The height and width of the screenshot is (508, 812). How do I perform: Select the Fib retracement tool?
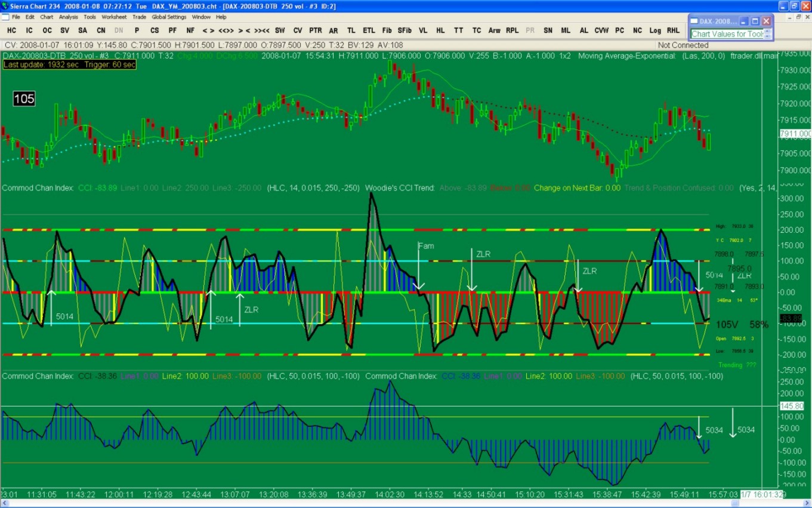(387, 30)
